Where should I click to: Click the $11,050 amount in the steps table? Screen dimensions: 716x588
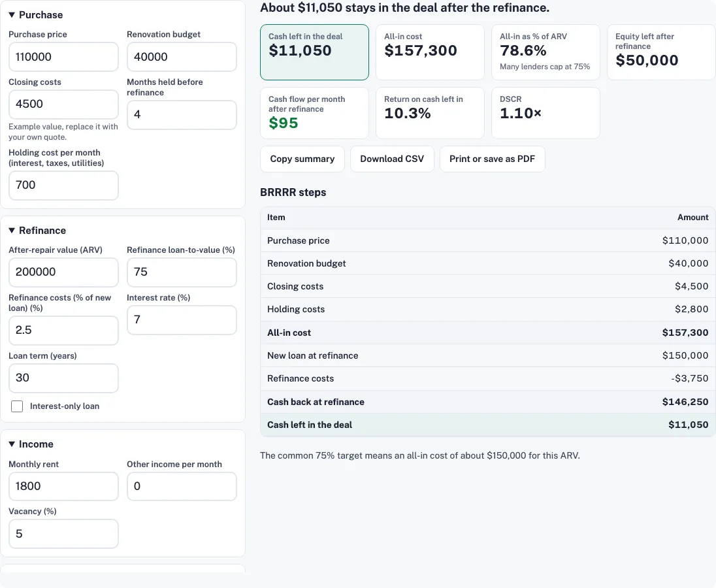(688, 425)
